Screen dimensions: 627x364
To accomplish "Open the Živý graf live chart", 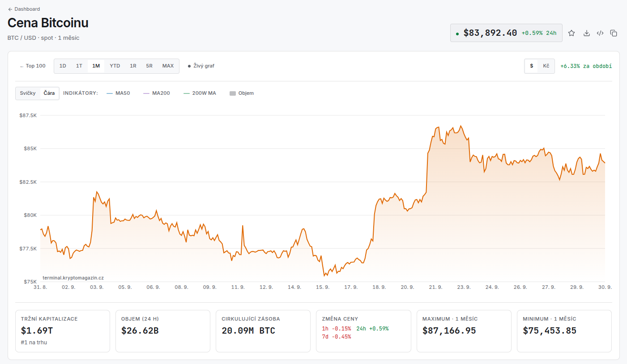I will click(x=201, y=66).
